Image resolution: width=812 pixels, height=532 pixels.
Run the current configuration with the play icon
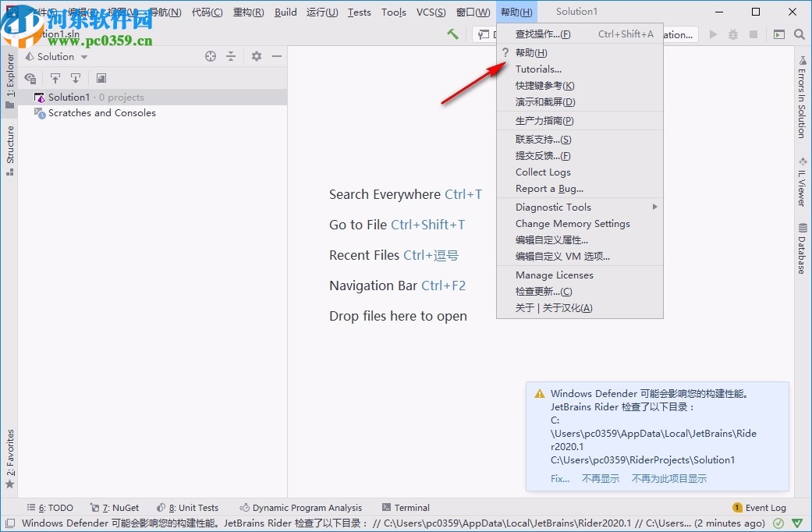713,34
